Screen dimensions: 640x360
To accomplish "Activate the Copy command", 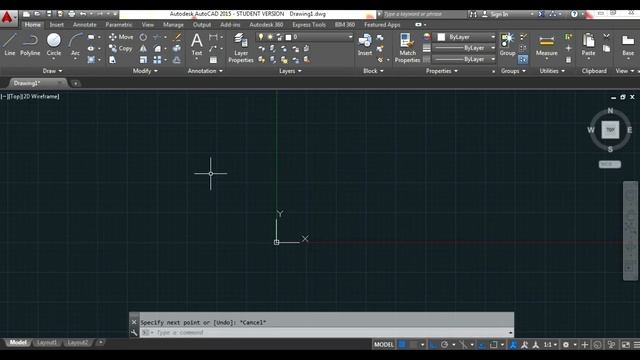I will (120, 48).
